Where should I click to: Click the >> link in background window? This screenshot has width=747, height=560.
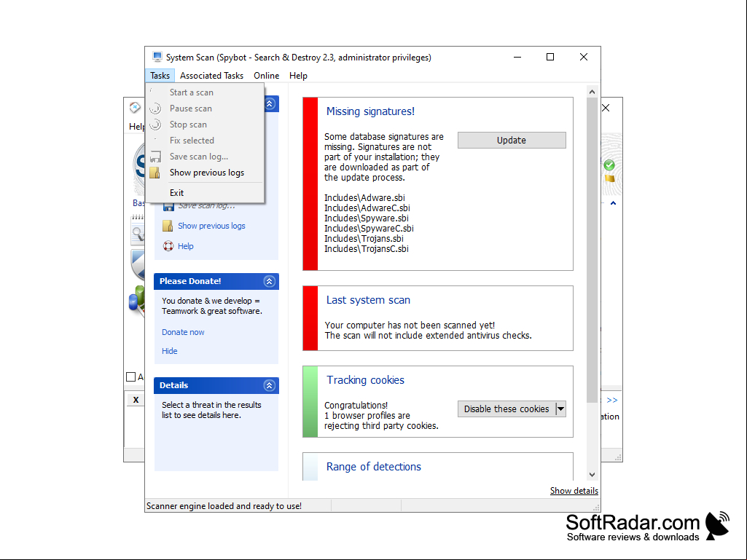pyautogui.click(x=612, y=400)
